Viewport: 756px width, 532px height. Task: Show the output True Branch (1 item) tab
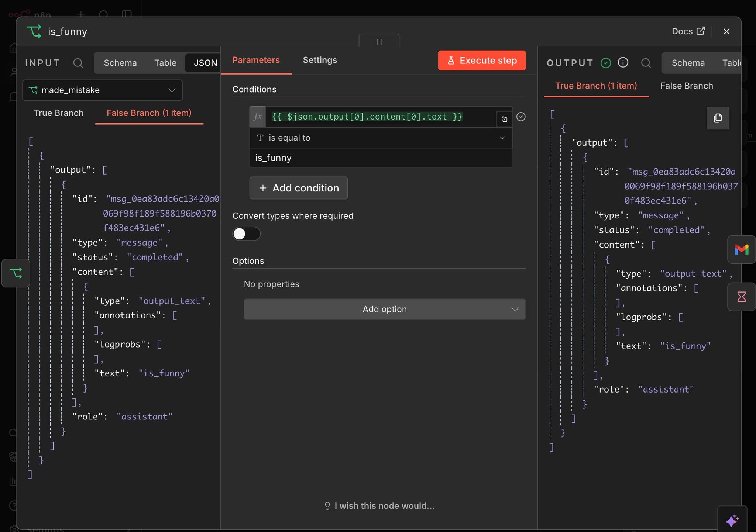point(596,86)
